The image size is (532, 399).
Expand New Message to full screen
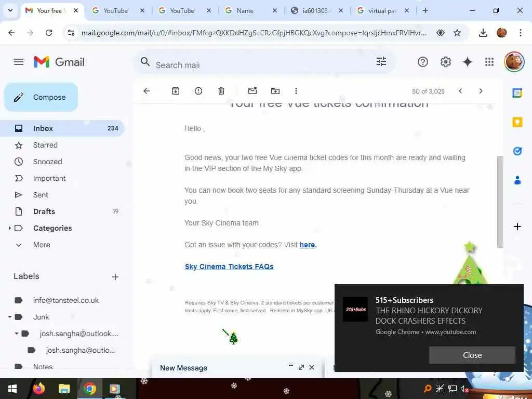(301, 367)
